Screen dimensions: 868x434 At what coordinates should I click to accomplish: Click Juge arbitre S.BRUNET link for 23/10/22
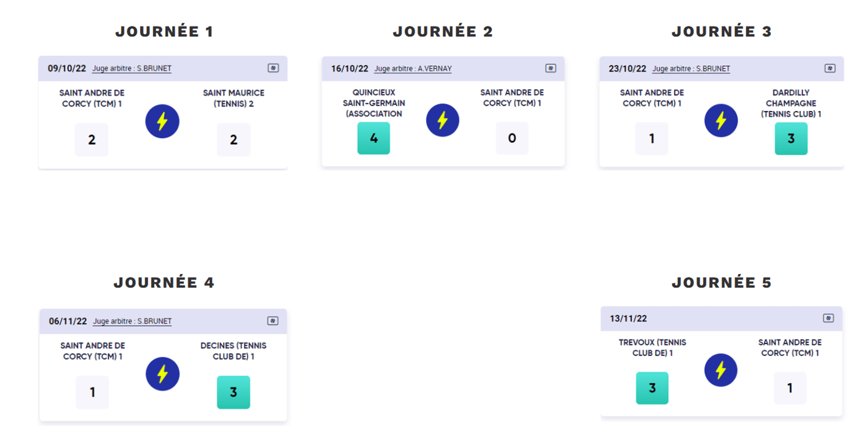point(691,69)
